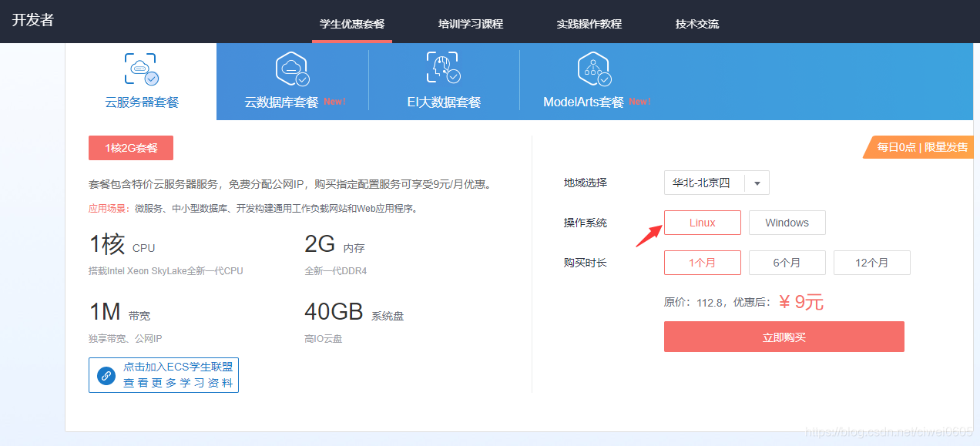Viewport: 980px width, 446px height.
Task: Select the ModelArts套餐 package icon
Action: click(x=593, y=68)
